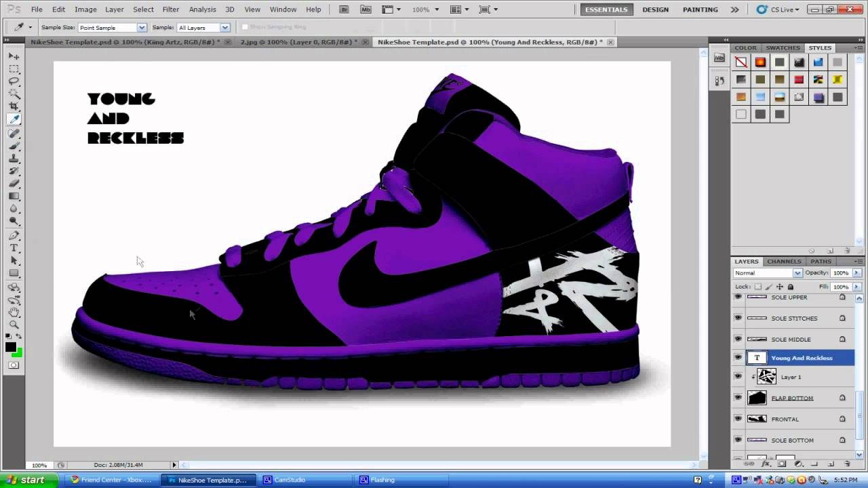
Task: Hide Layer 1 visibility eye
Action: pos(738,377)
